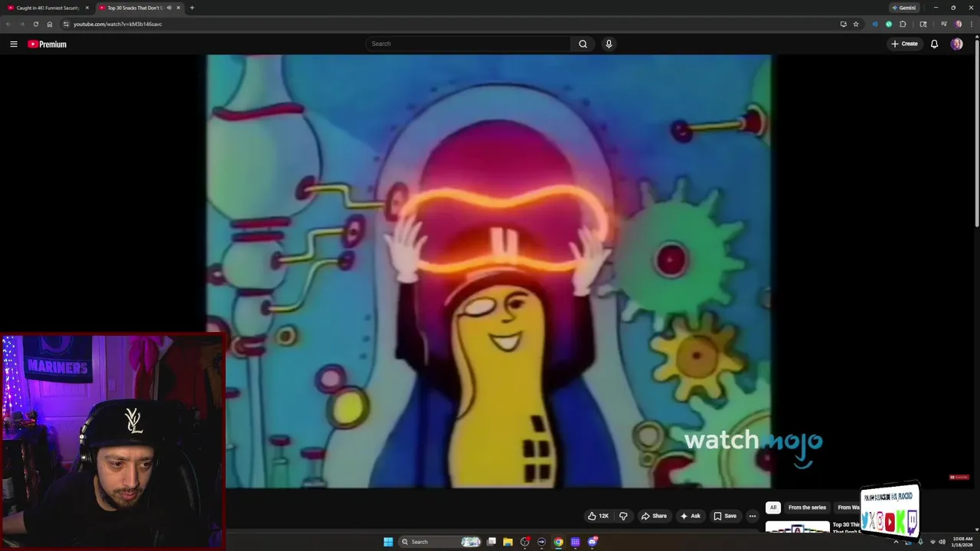Viewport: 980px width, 551px height.
Task: Close the 'Top 30 Snacks' browser tab
Action: tap(178, 8)
